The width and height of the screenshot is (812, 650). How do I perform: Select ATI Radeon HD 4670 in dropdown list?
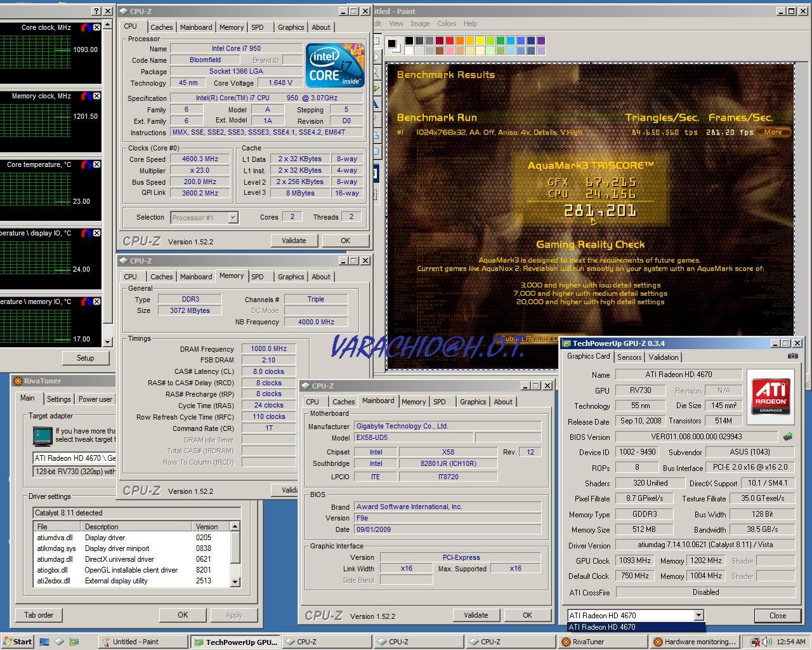[x=636, y=627]
